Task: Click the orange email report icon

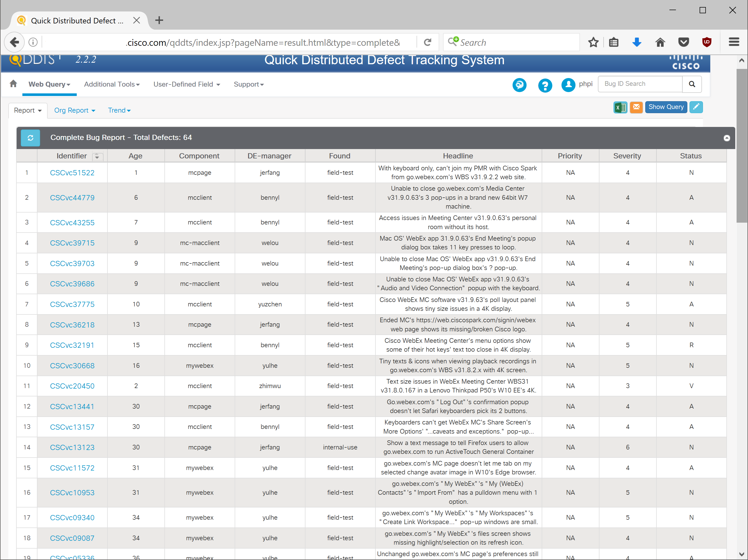Action: click(636, 107)
